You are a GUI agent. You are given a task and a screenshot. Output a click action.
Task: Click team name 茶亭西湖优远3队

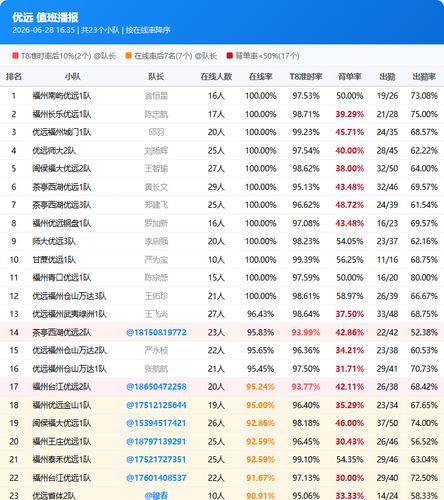tap(62, 205)
